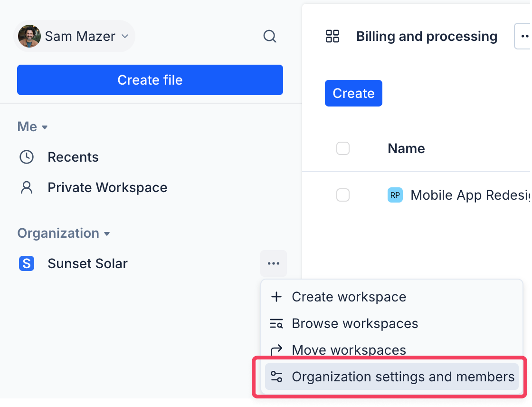This screenshot has height=407, width=532.
Task: Open Recents via the clock icon
Action: click(27, 157)
